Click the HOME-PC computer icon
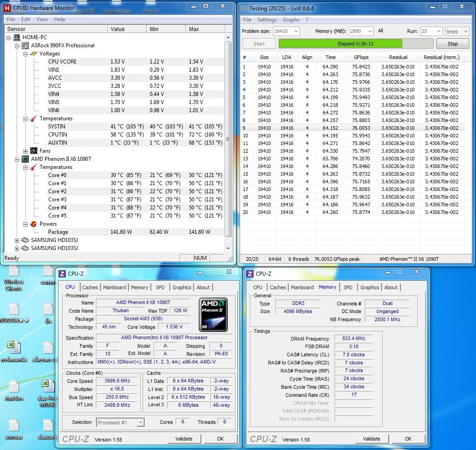476x450 pixels. coord(17,37)
